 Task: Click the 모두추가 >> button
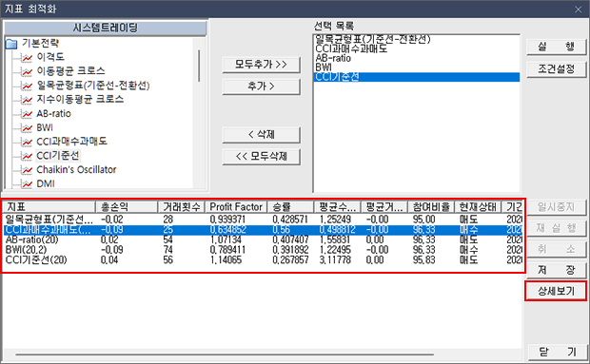pyautogui.click(x=261, y=65)
